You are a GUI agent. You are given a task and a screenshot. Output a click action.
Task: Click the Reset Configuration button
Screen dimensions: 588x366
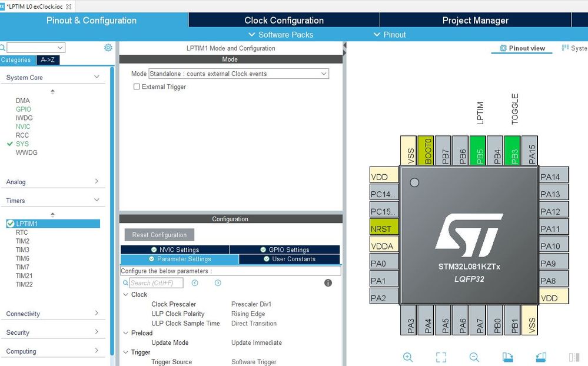tap(160, 235)
